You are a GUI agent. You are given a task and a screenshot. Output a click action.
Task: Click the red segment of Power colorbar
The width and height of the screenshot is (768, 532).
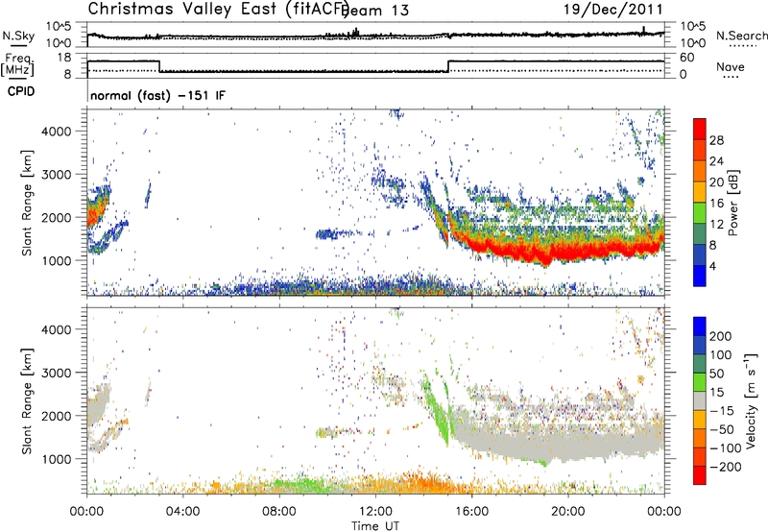coord(700,129)
